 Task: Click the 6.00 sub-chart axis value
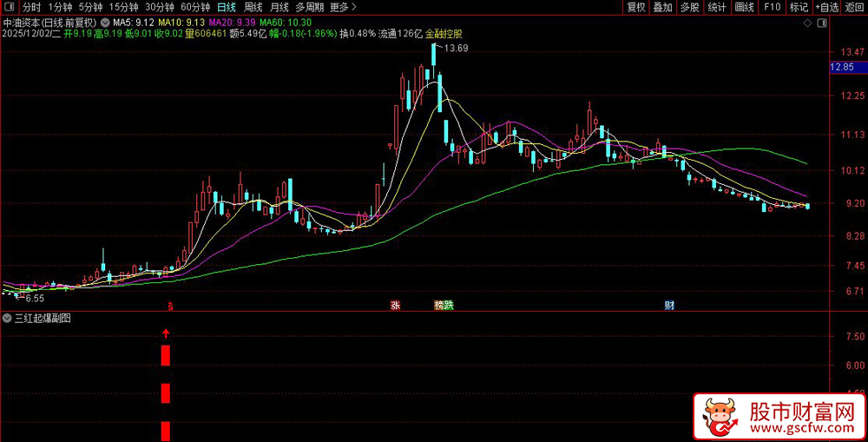[855, 365]
